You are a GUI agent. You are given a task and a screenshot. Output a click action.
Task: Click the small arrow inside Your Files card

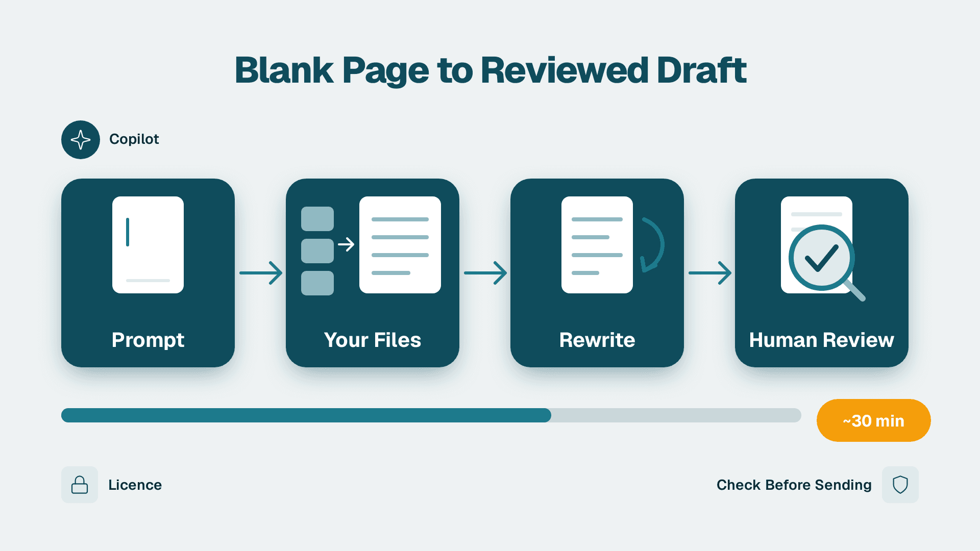pyautogui.click(x=346, y=244)
